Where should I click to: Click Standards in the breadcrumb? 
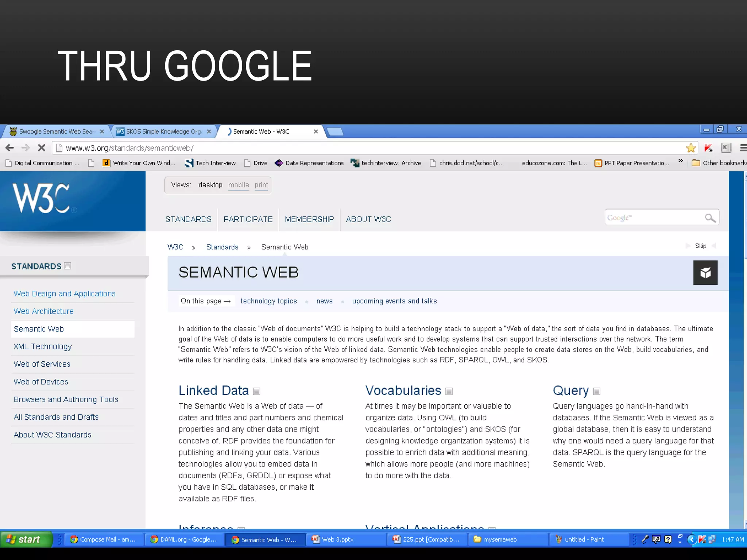(222, 247)
